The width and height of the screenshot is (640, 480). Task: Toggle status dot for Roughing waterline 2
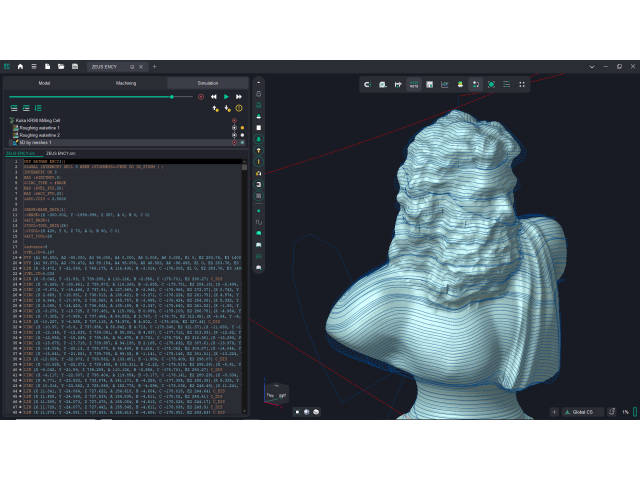[x=242, y=135]
